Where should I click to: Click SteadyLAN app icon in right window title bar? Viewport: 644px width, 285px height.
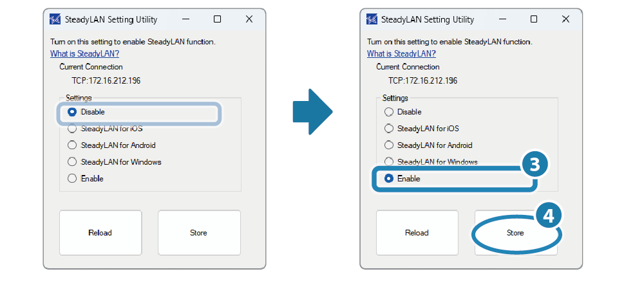point(372,19)
